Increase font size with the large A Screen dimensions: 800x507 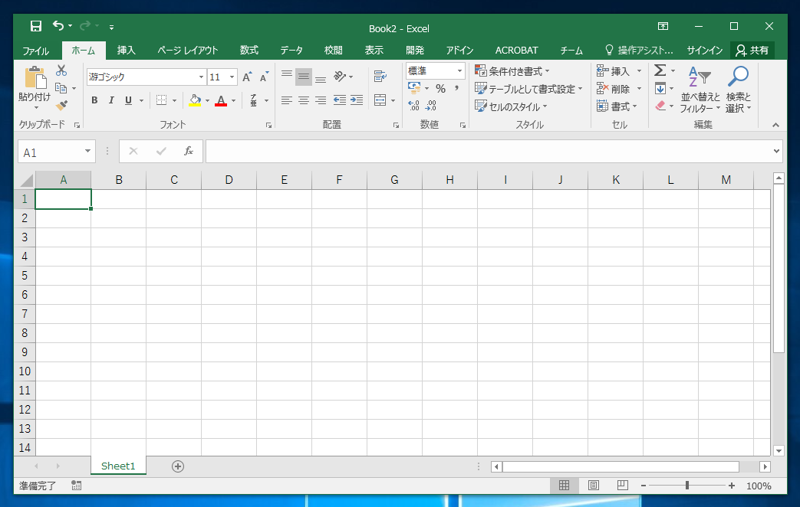pos(247,77)
